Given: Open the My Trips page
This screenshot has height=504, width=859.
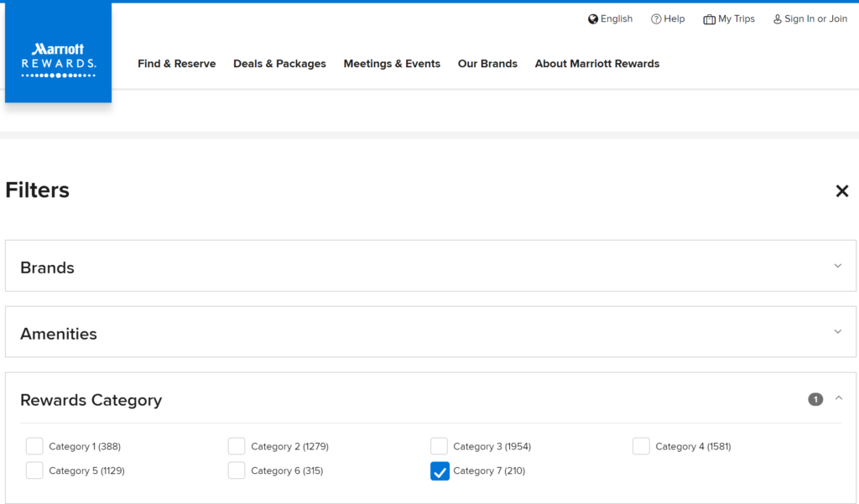Looking at the screenshot, I should coord(735,18).
